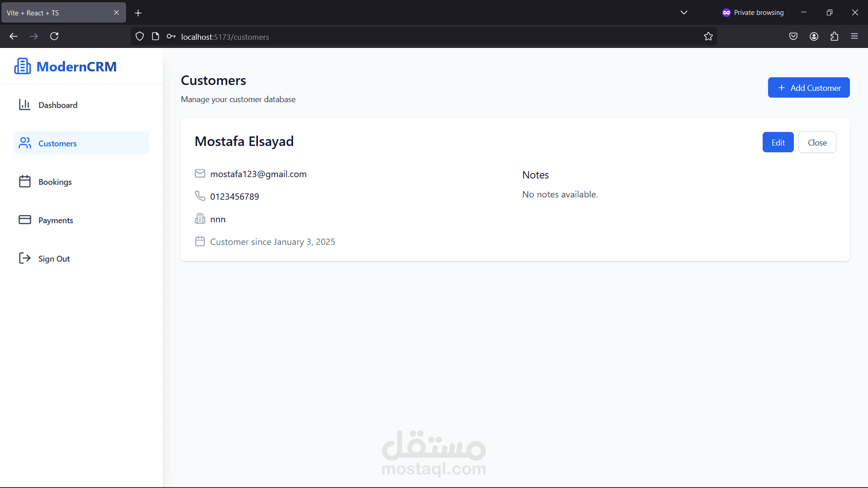Click the email address mostafa123@gmail.com

click(258, 174)
